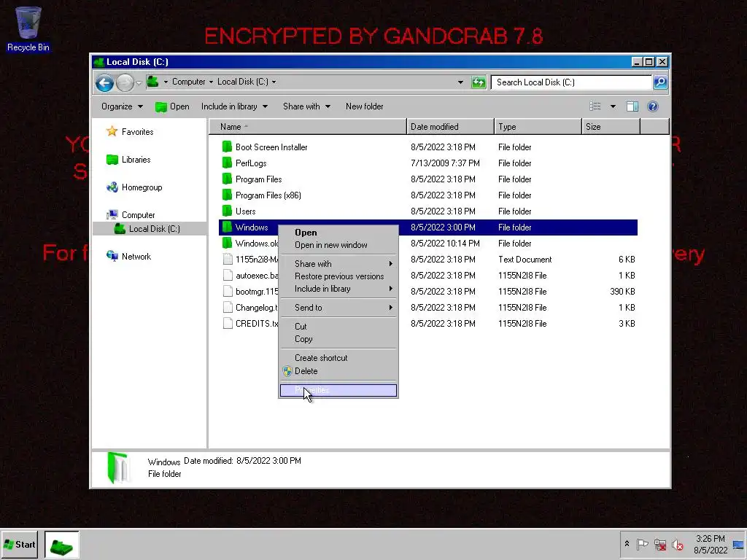Select Local Disk (C:) in the navigation pane
Image resolution: width=747 pixels, height=560 pixels.
(147, 228)
